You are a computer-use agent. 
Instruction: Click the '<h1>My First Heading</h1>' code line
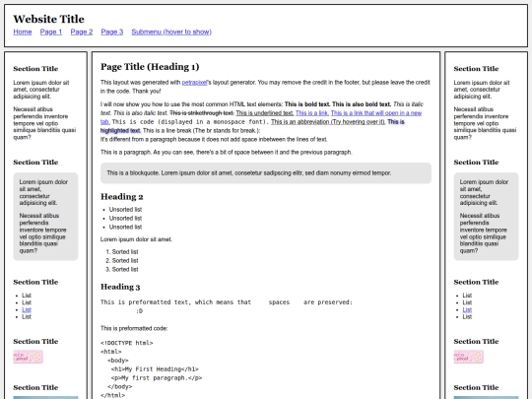click(x=155, y=369)
